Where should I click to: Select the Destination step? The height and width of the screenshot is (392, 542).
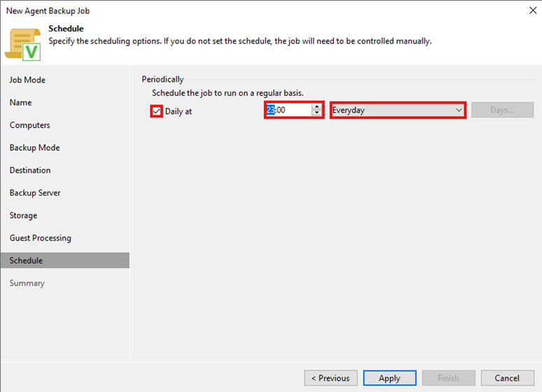30,170
